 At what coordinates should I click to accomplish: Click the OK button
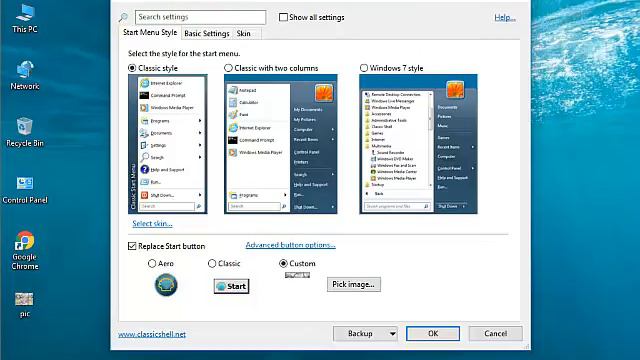(433, 334)
